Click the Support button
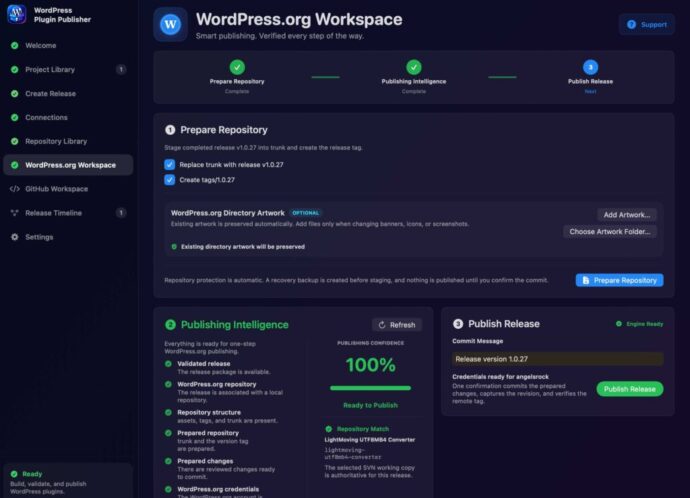 646,25
